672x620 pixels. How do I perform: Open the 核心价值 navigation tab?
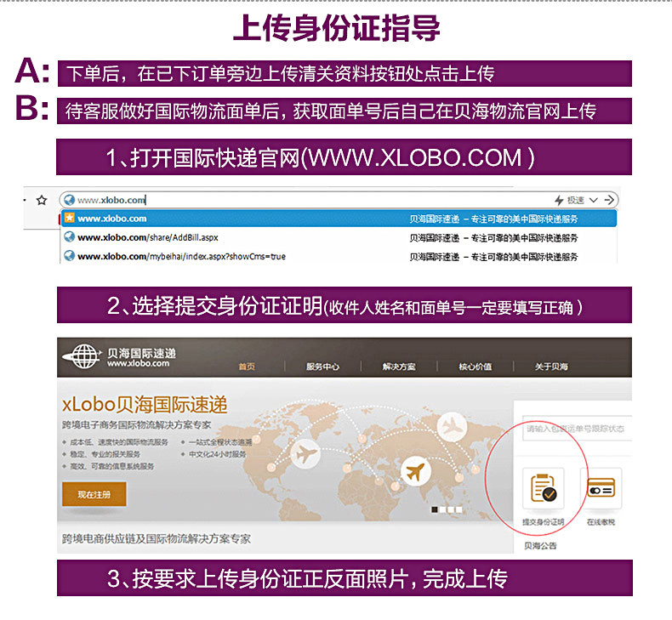pos(476,367)
